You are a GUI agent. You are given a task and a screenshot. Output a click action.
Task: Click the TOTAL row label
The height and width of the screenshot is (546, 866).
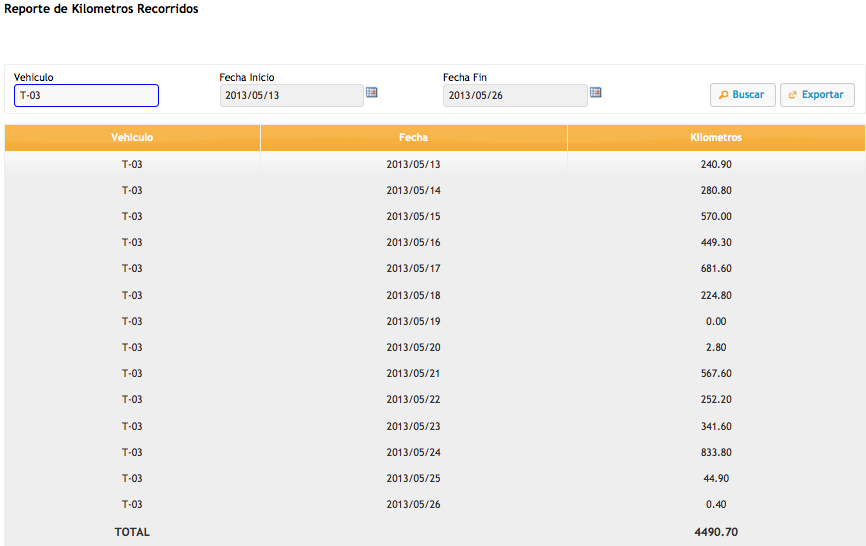(132, 533)
